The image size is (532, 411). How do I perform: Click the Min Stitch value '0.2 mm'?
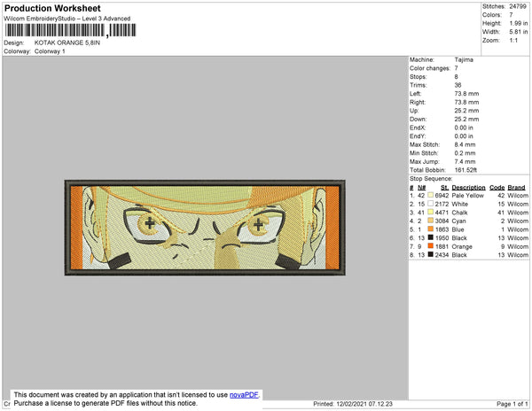click(x=465, y=153)
